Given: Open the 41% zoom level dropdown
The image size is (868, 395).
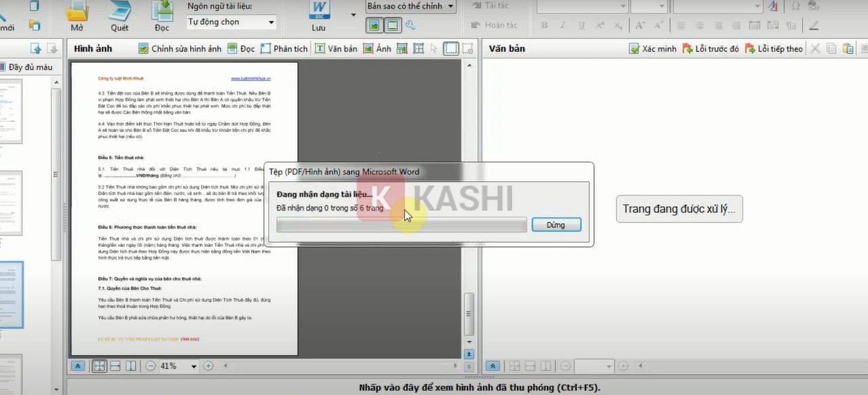Looking at the screenshot, I should pyautogui.click(x=194, y=366).
